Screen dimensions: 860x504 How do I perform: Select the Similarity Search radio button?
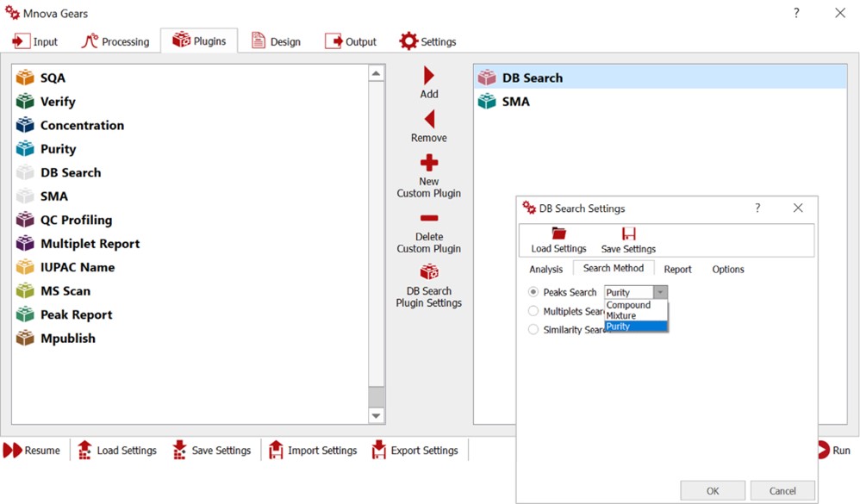533,330
